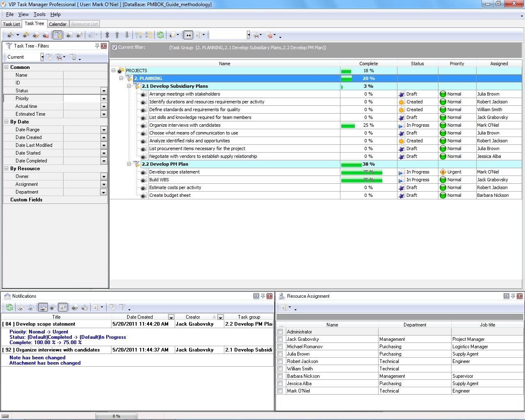Screen dimensions: 525x420
Task: Check the box next to Jack Grabovsky
Action: pos(280,339)
